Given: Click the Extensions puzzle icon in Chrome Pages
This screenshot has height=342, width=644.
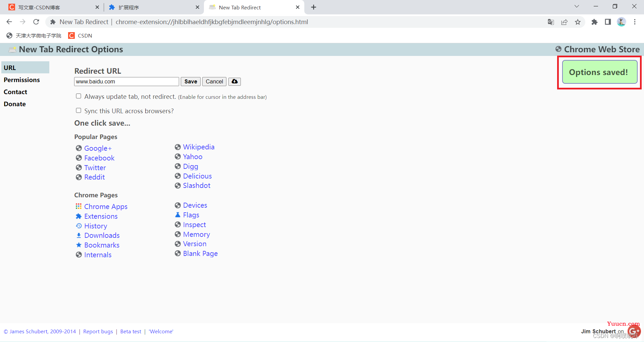Looking at the screenshot, I should [78, 216].
